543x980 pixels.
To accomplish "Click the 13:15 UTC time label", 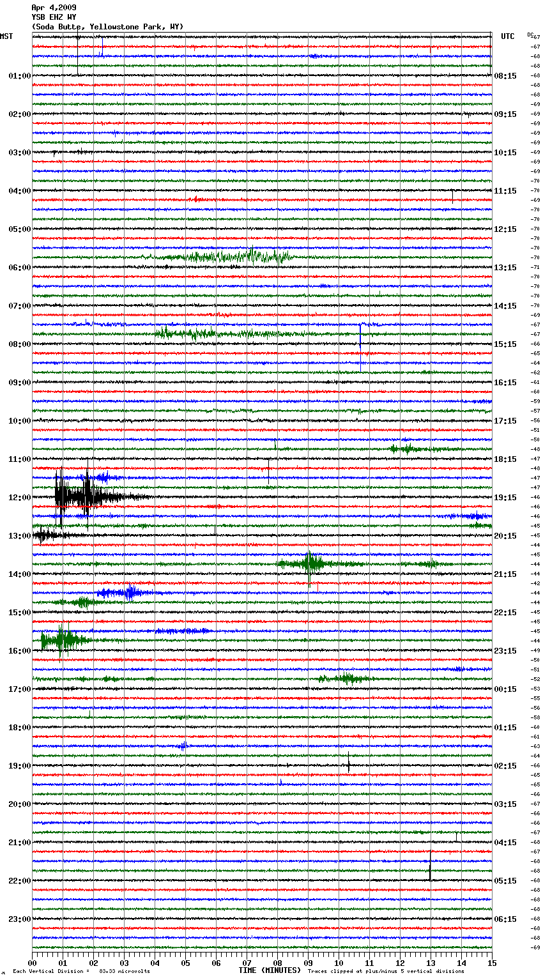I will [505, 268].
